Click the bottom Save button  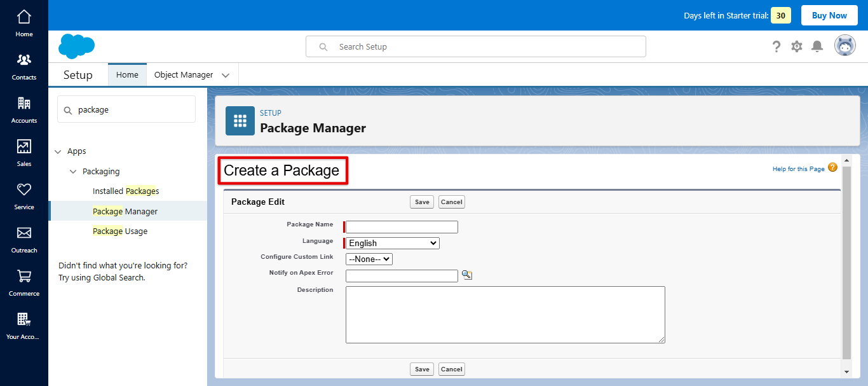[423, 369]
